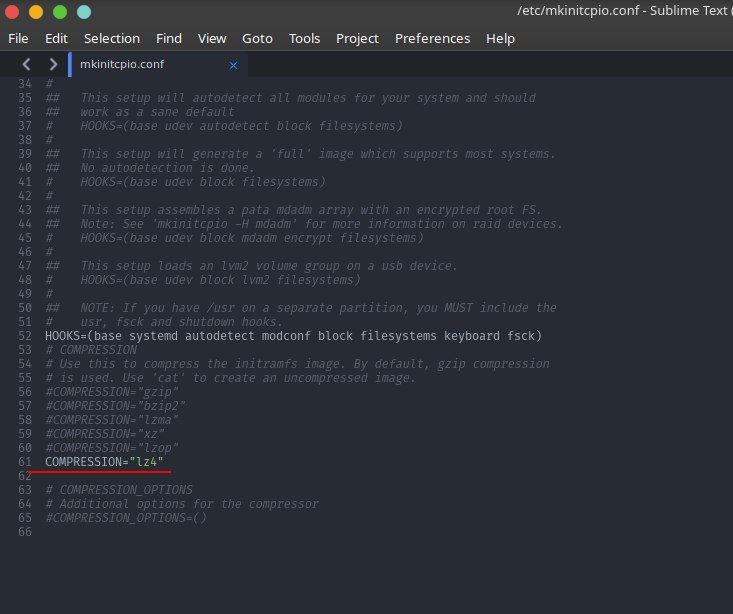The height and width of the screenshot is (614, 733).
Task: Click the COMPRESSION="lz4" line
Action: [x=104, y=462]
